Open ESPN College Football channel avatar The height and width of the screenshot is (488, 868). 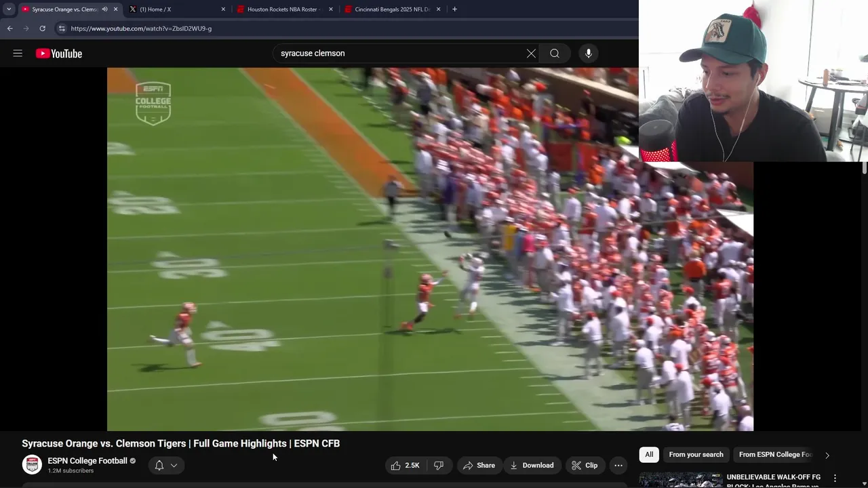tap(32, 465)
